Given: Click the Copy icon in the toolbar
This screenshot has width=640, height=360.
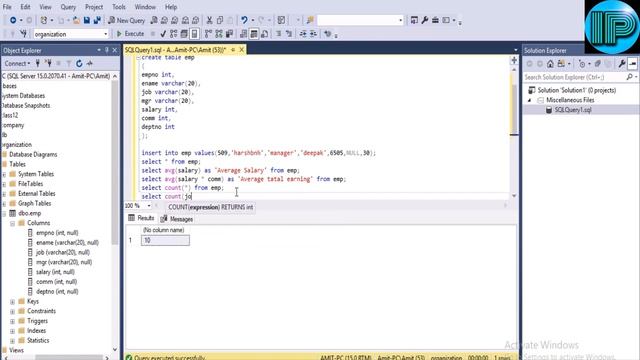Looking at the screenshot, I should (x=220, y=20).
